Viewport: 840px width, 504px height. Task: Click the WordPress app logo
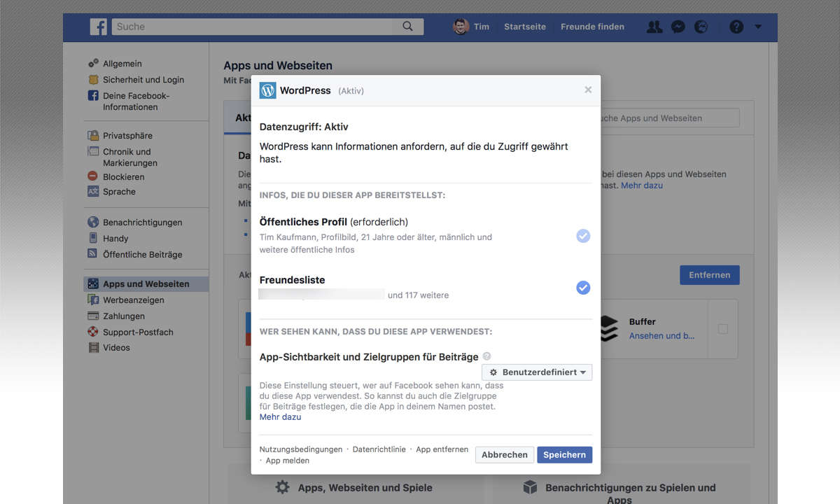click(267, 90)
